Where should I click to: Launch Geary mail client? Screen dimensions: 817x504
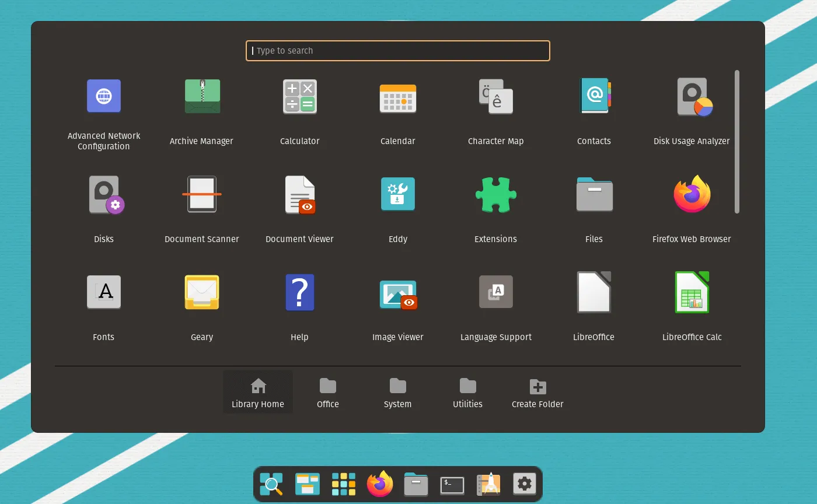pos(202,293)
